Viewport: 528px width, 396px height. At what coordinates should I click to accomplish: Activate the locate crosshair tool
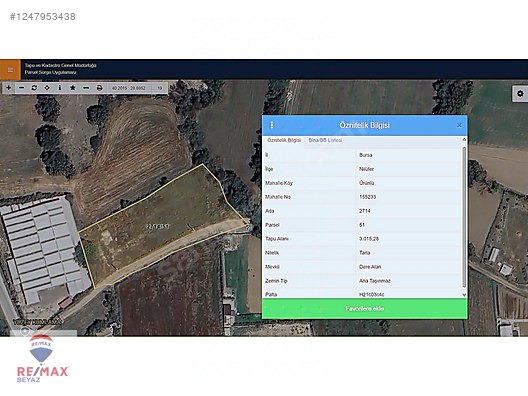47,88
